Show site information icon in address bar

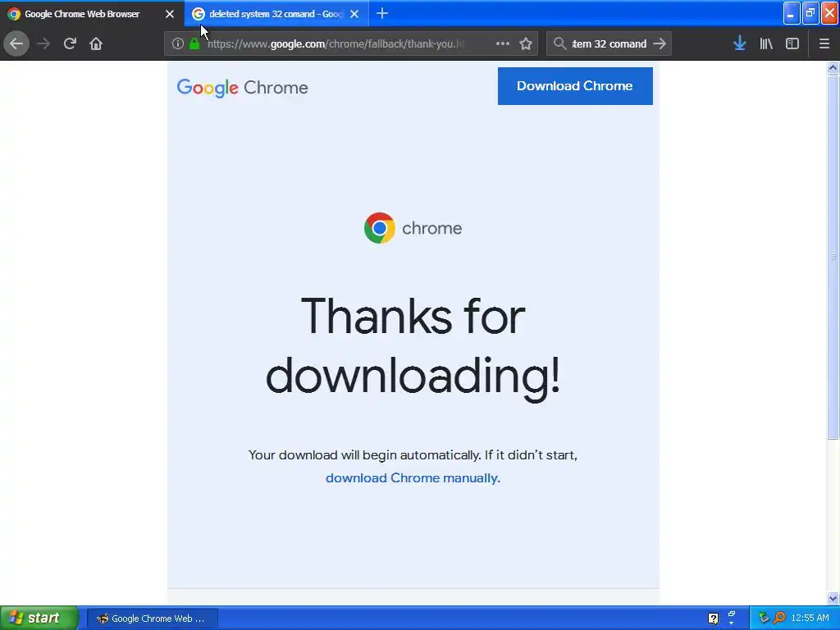coord(178,43)
